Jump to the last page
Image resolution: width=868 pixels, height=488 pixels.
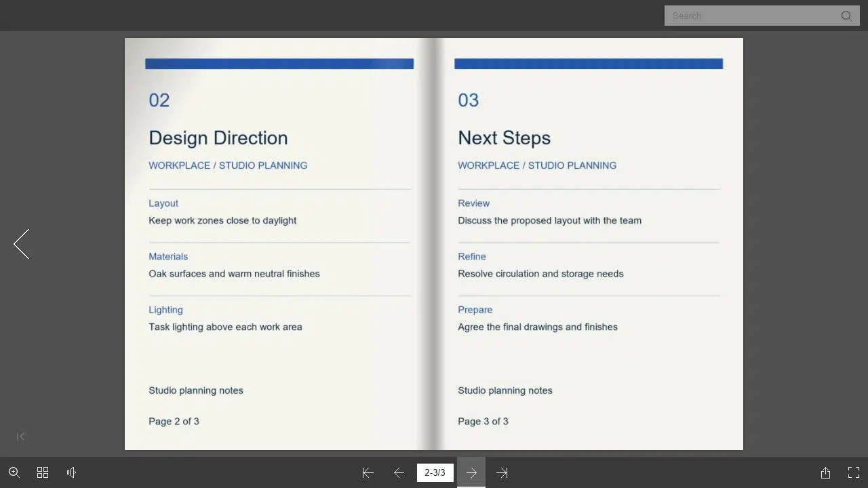click(502, 473)
